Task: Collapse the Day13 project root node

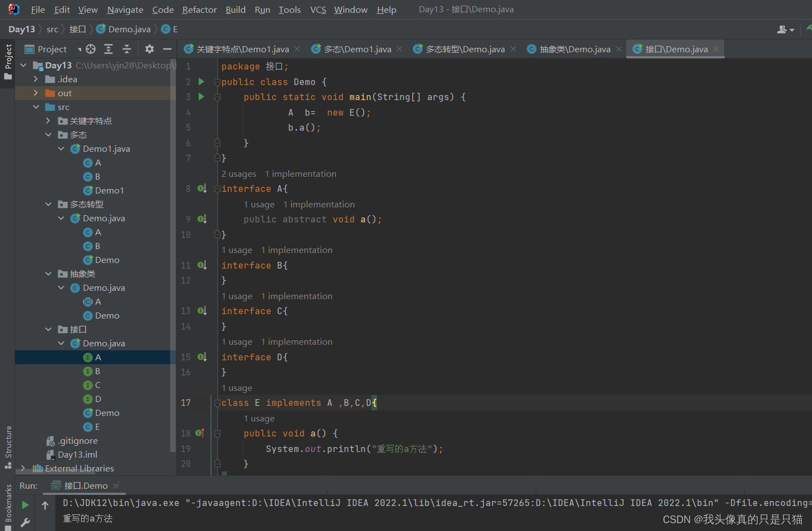Action: [x=23, y=65]
